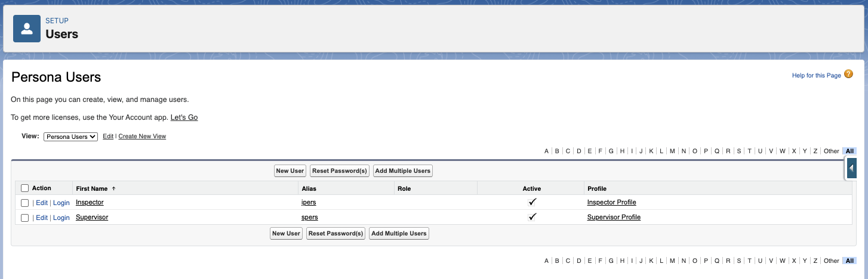Click the bottom Reset Password(s) button
Viewport: 868px width, 279px height.
click(335, 234)
